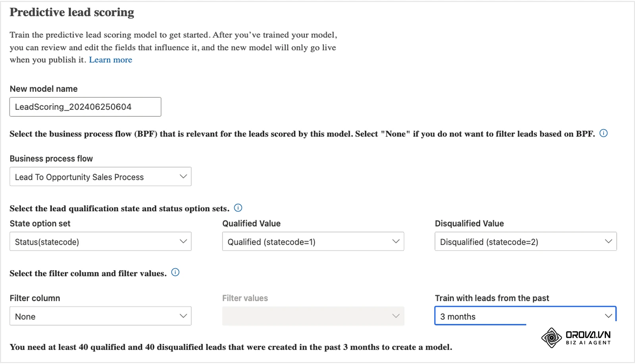Open the Qualified Value dropdown
This screenshot has width=635, height=364.
[x=313, y=241]
